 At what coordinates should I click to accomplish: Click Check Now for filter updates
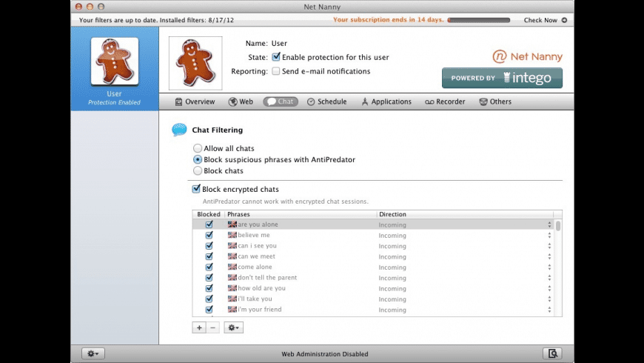(540, 20)
